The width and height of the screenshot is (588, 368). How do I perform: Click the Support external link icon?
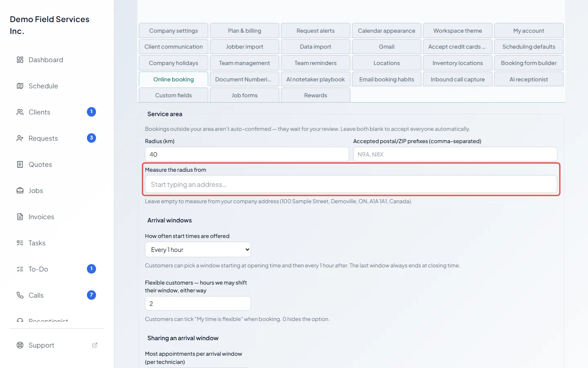click(95, 345)
